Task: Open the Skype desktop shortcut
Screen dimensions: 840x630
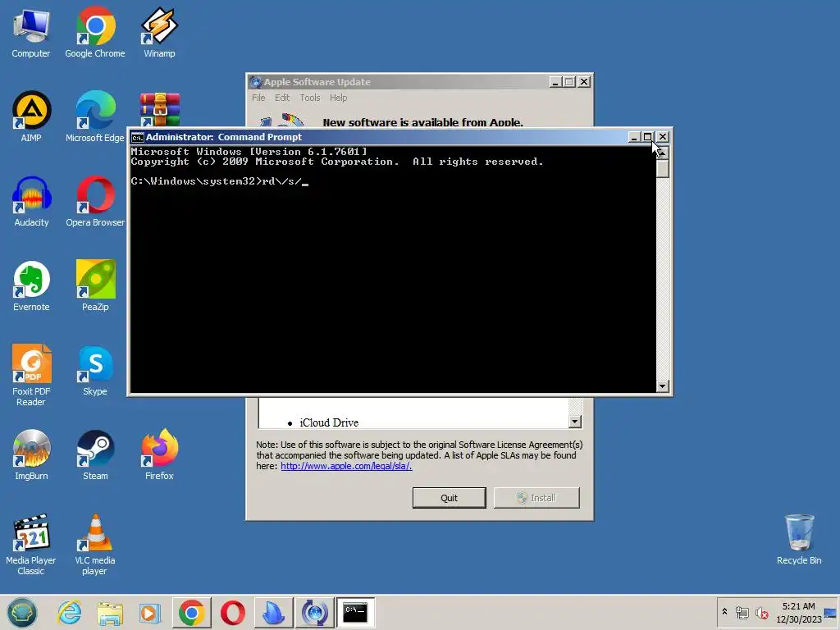Action: pos(95,371)
